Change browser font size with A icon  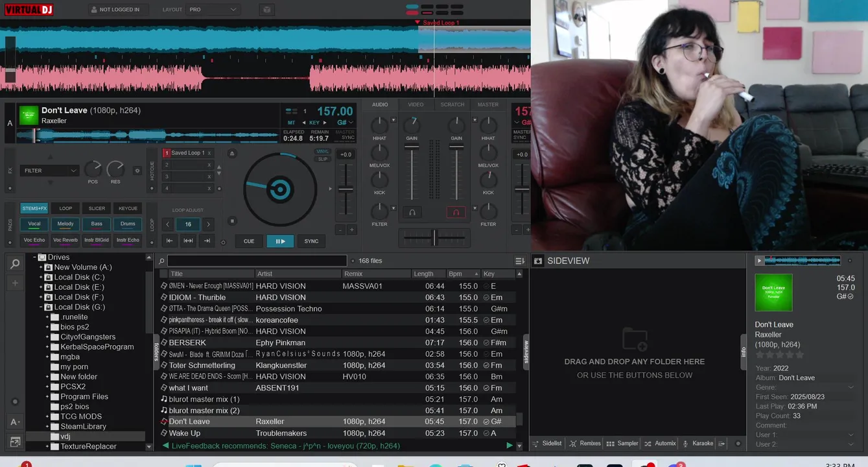point(15,422)
